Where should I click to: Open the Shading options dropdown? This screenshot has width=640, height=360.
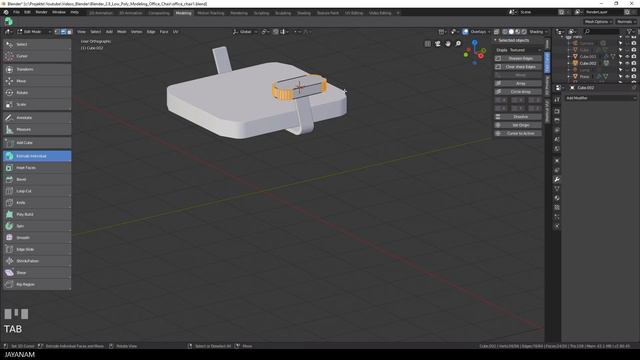coord(539,32)
